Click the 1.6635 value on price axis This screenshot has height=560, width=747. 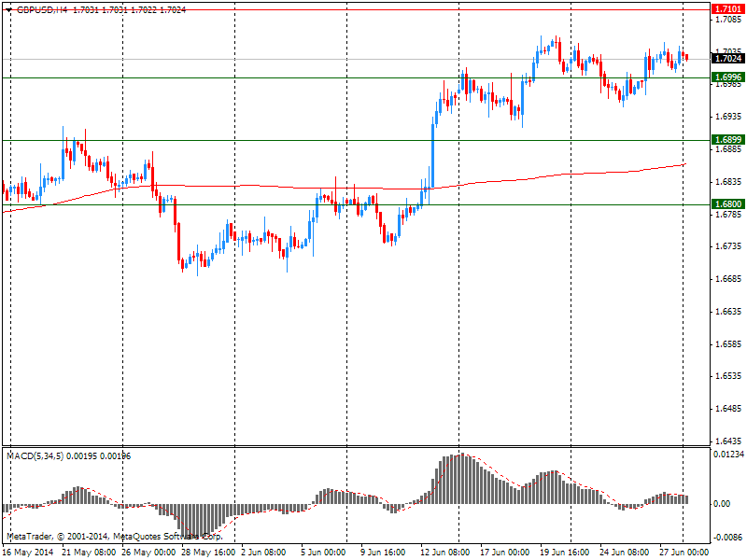tap(729, 312)
